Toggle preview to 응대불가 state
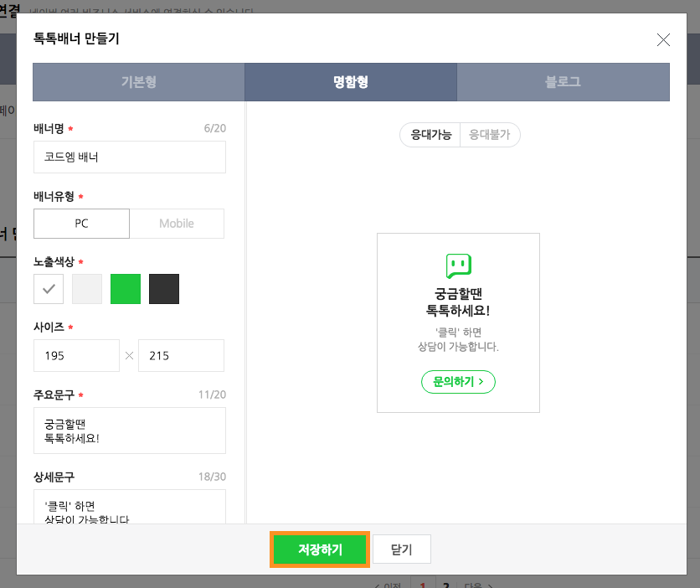This screenshot has height=588, width=700. pyautogui.click(x=490, y=135)
